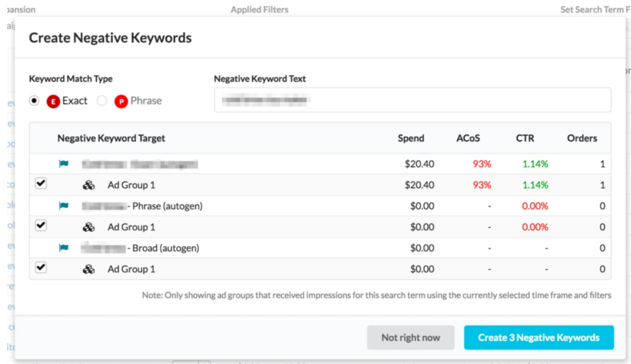
Task: Click the CTR column header
Action: (524, 138)
